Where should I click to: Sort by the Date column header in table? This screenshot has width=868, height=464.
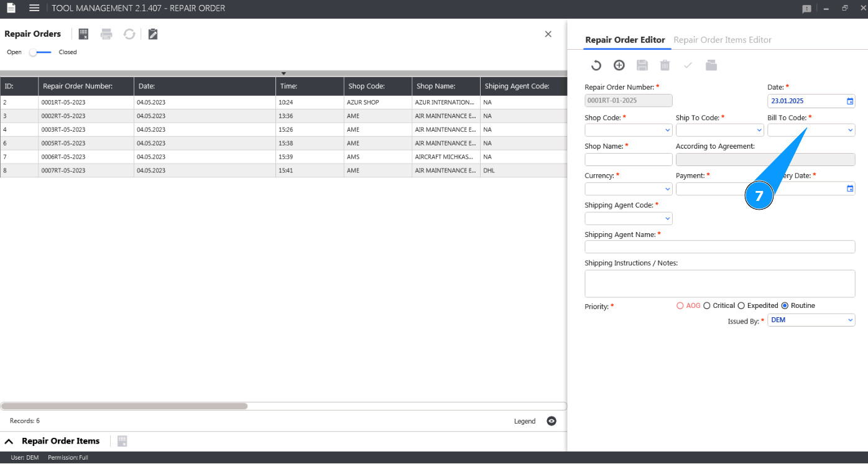[205, 86]
